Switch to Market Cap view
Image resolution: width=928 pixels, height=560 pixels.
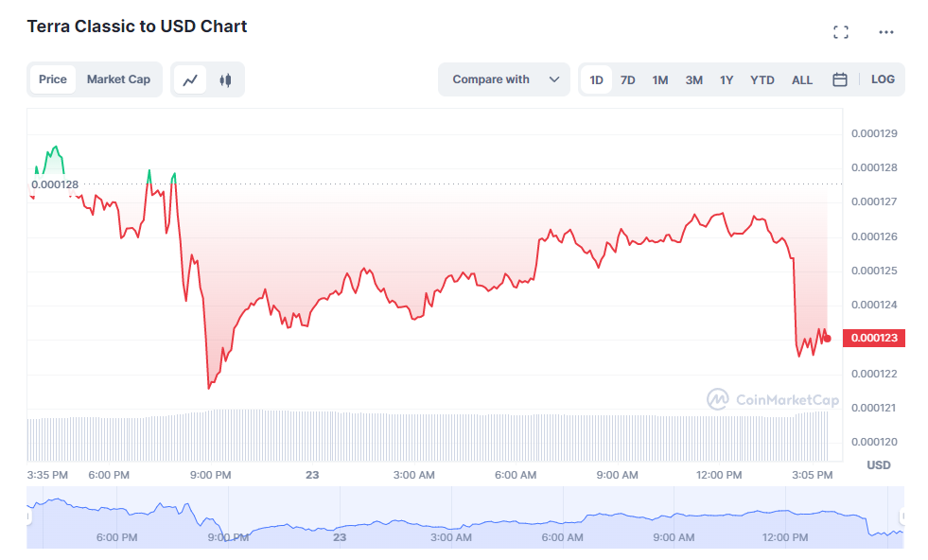coord(118,80)
